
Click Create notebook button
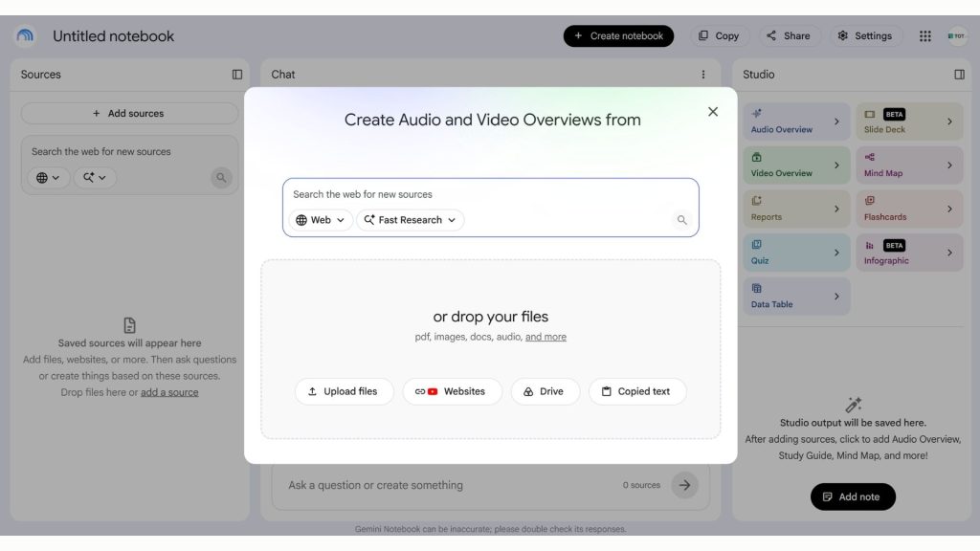point(618,35)
